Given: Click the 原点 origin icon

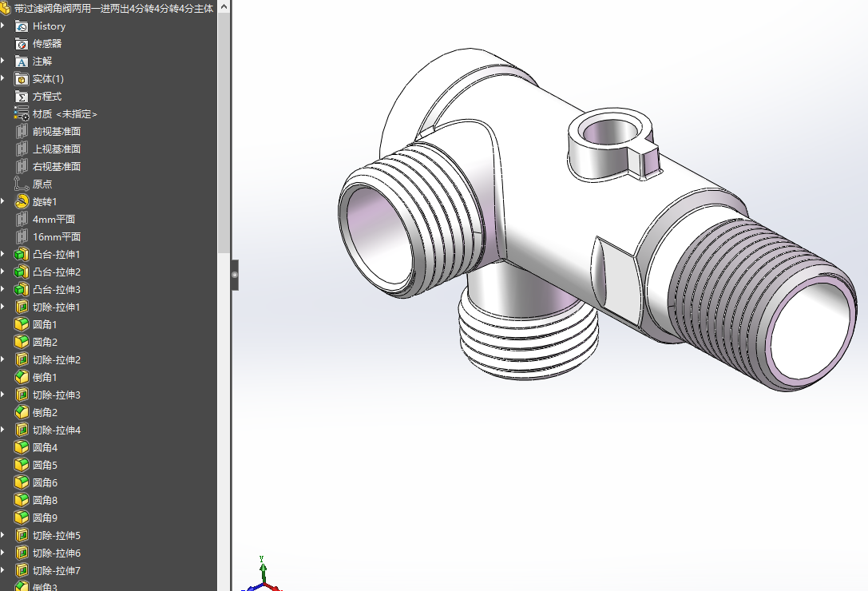Looking at the screenshot, I should click(21, 184).
